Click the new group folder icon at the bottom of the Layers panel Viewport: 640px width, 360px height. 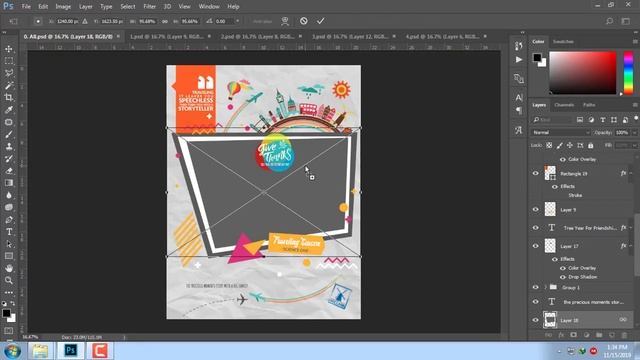(599, 335)
